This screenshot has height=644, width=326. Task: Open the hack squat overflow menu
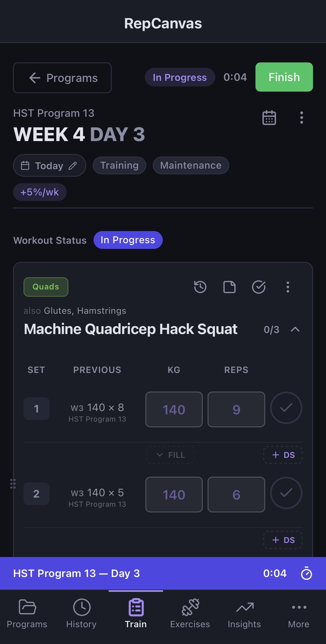point(288,287)
